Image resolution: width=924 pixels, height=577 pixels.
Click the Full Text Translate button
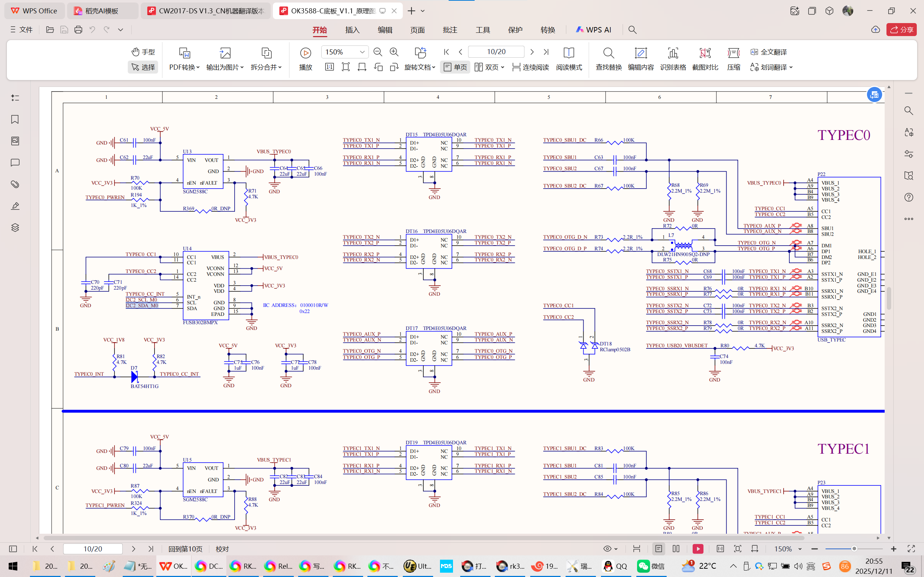tap(768, 52)
